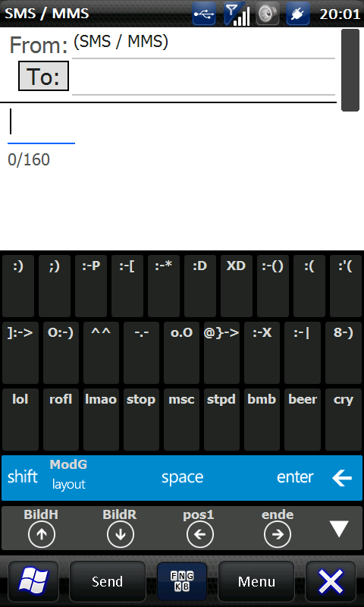The width and height of the screenshot is (364, 607).
Task: Insert the rofl shortcut key
Action: point(61,420)
